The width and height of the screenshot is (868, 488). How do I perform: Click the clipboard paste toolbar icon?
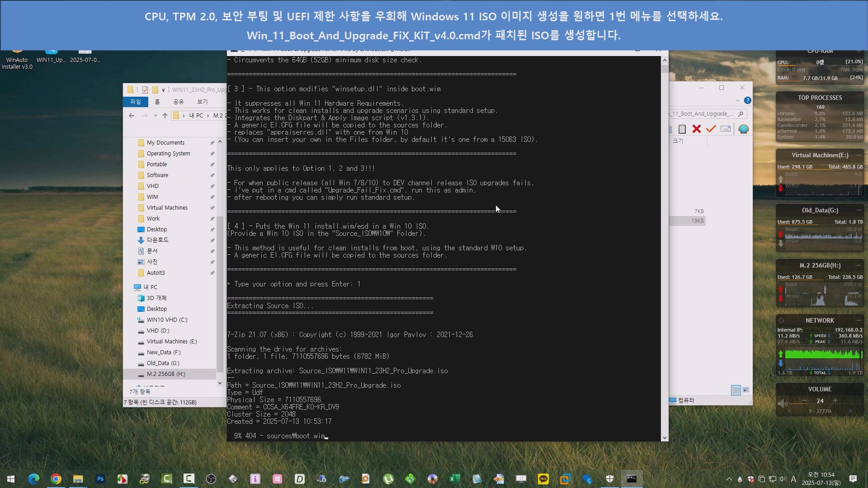tap(682, 129)
